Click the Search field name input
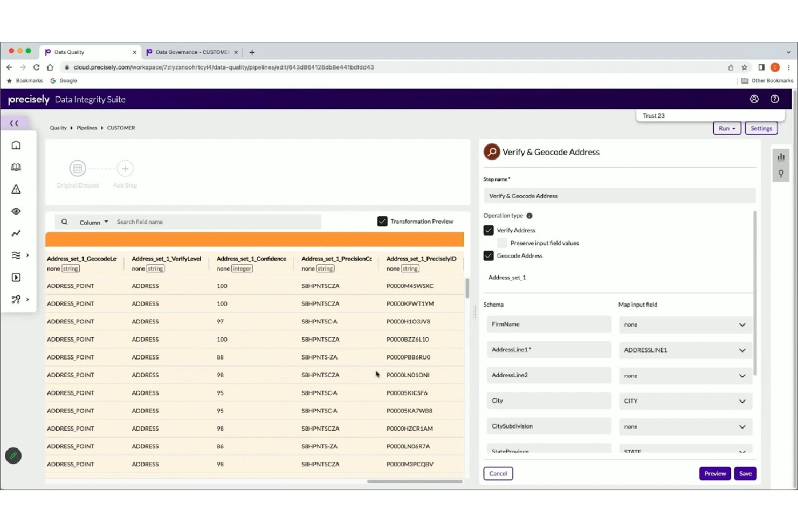Screen dimensions: 798x532 click(x=217, y=222)
